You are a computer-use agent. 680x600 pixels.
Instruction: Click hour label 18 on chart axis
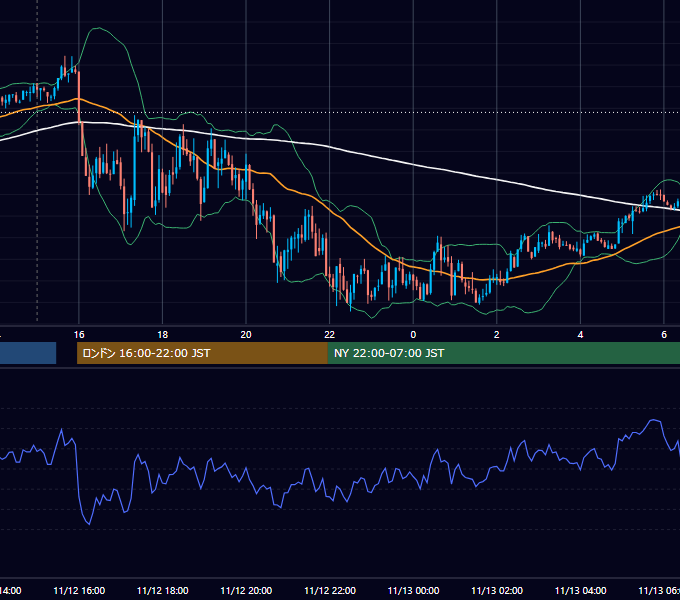163,334
